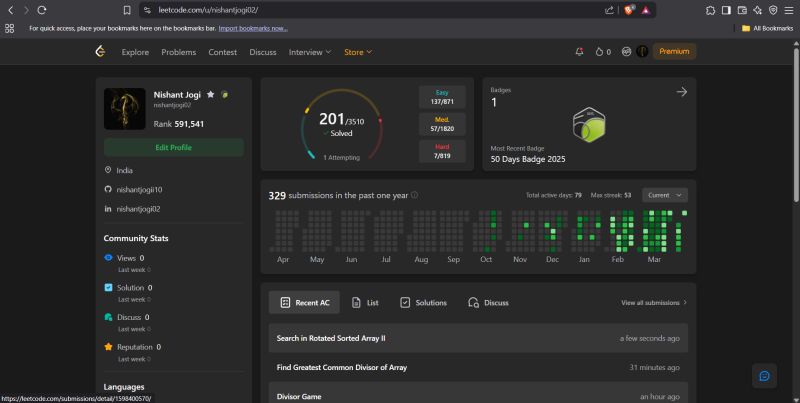The height and width of the screenshot is (403, 800).
Task: Open site information icon in address bar
Action: (147, 10)
